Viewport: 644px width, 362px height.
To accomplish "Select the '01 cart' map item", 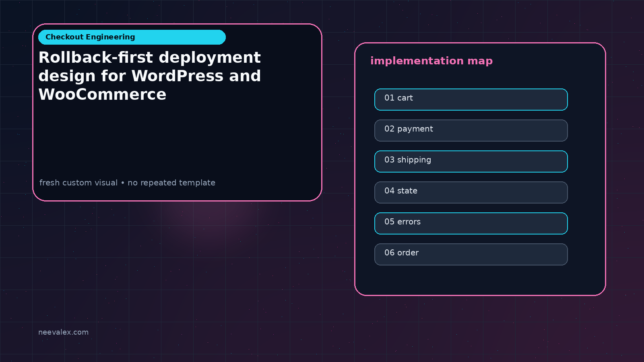I will (471, 99).
